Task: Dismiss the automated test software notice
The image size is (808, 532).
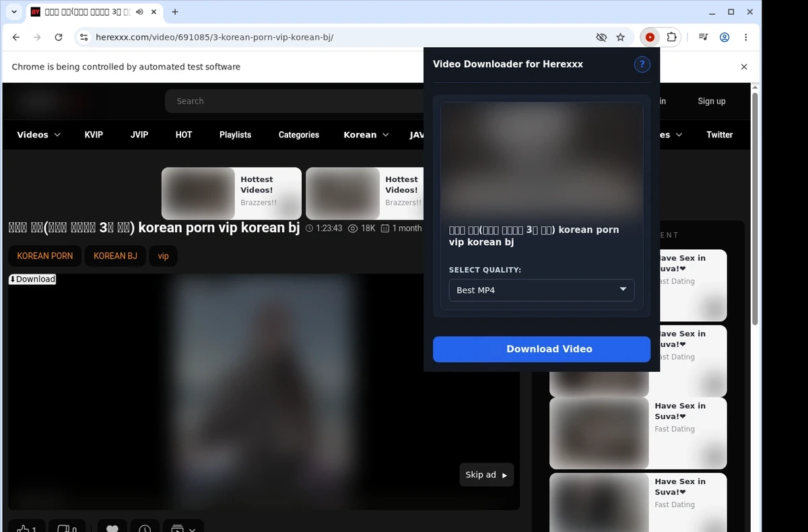Action: (744, 67)
